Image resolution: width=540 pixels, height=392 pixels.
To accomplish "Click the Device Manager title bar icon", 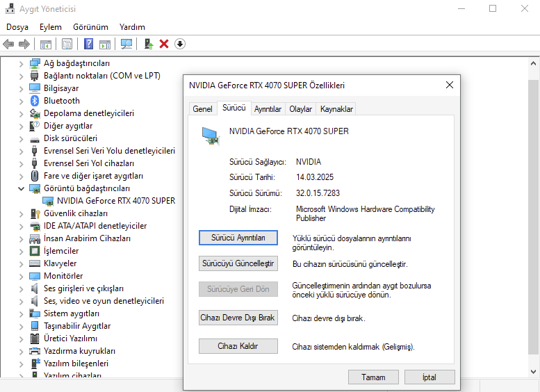I will [10, 8].
